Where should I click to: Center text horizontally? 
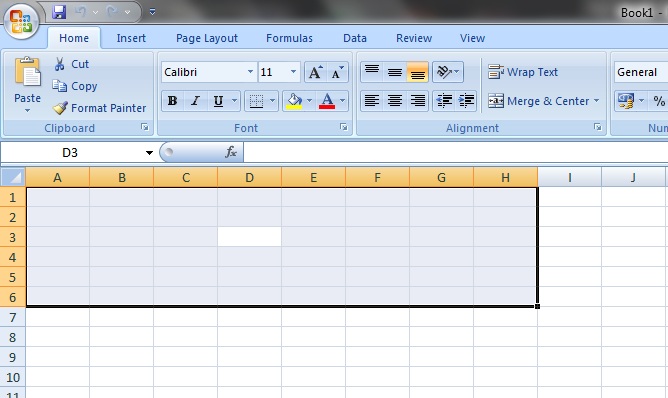click(x=395, y=101)
